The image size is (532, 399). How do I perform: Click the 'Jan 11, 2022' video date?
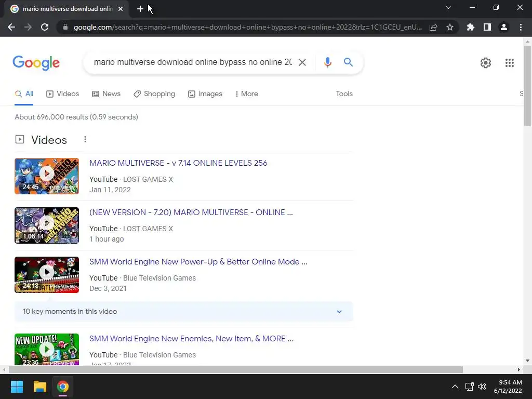click(x=110, y=190)
